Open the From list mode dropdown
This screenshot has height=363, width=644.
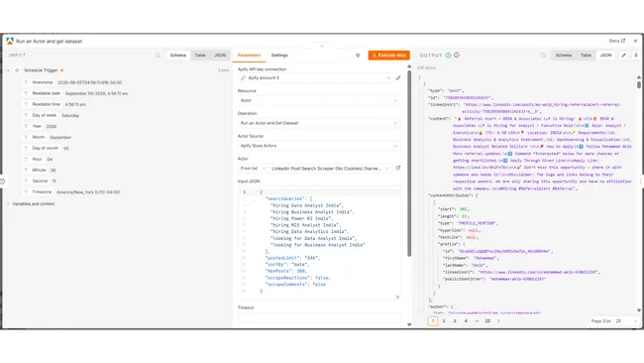253,169
